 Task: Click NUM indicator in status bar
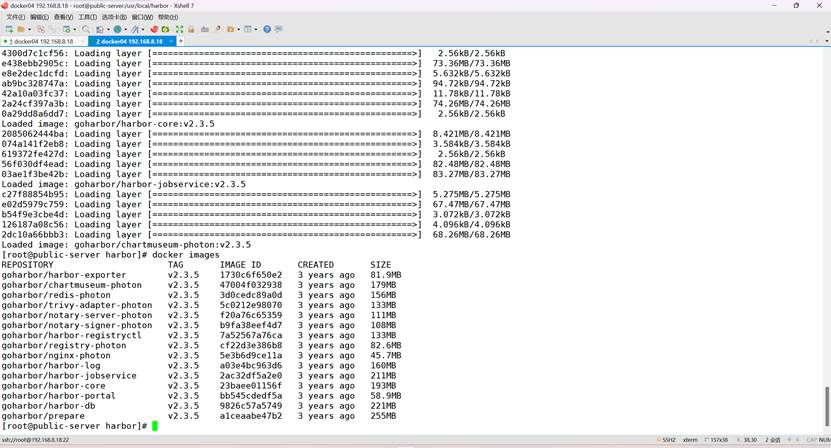coord(825,440)
